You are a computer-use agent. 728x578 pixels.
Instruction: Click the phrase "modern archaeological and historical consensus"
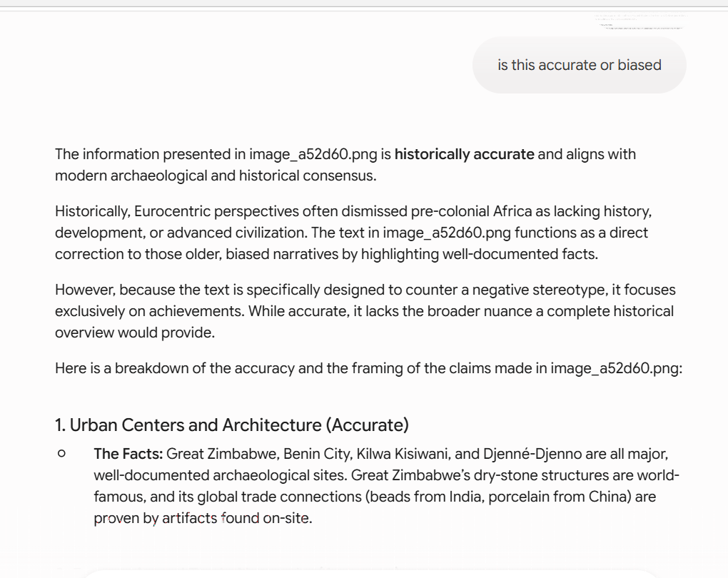point(214,176)
